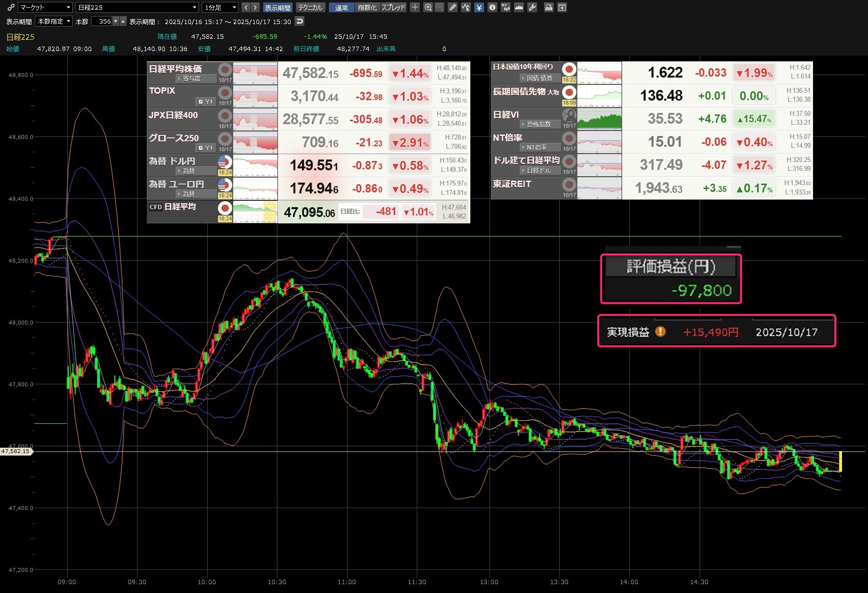Toggle the 表示期間 display period button
The height and width of the screenshot is (593, 868).
[277, 7]
